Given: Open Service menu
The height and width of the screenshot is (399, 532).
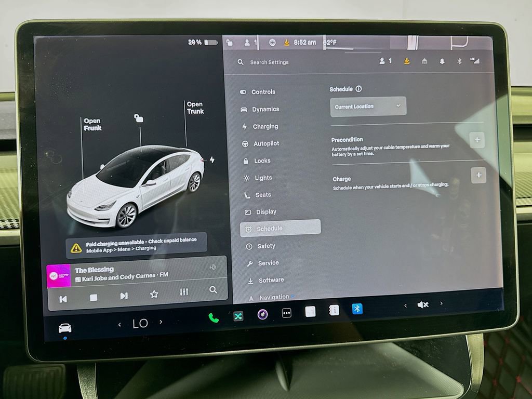Looking at the screenshot, I should (263, 263).
